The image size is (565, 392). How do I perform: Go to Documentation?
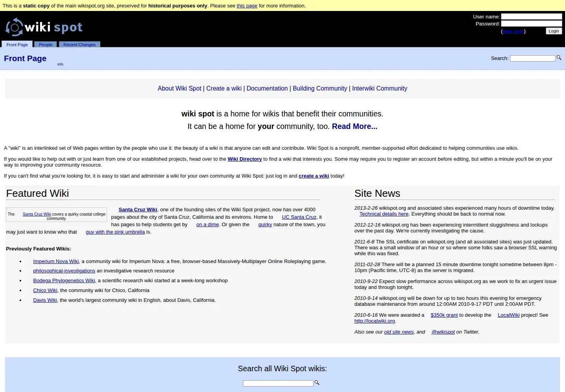(x=267, y=89)
